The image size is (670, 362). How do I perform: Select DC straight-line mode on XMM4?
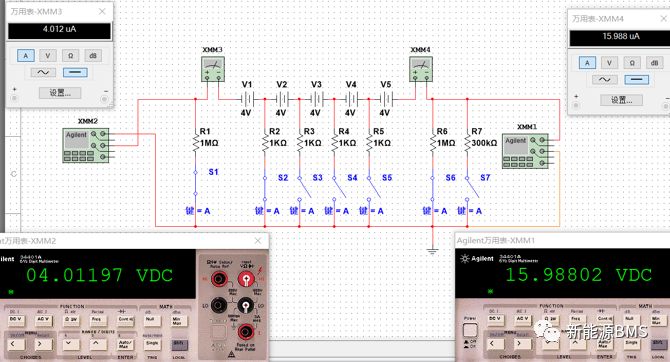[x=636, y=79]
